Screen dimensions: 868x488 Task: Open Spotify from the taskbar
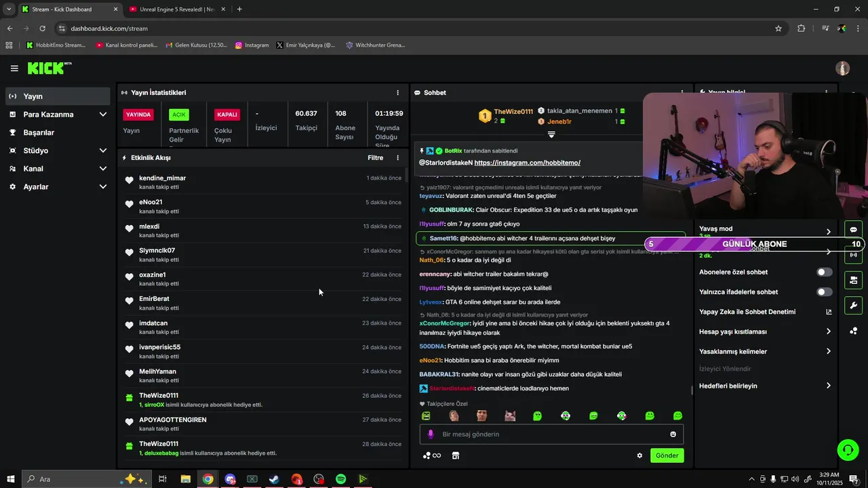point(341,479)
